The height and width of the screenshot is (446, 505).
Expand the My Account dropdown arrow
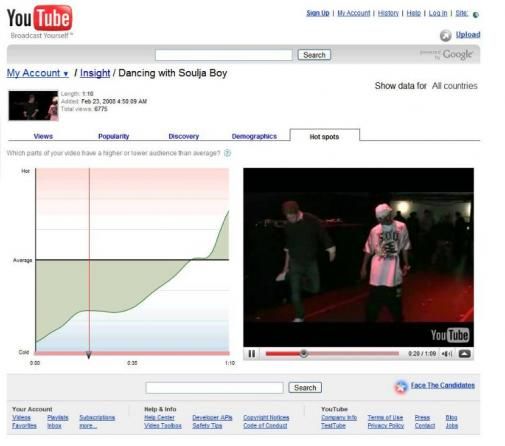[66, 74]
